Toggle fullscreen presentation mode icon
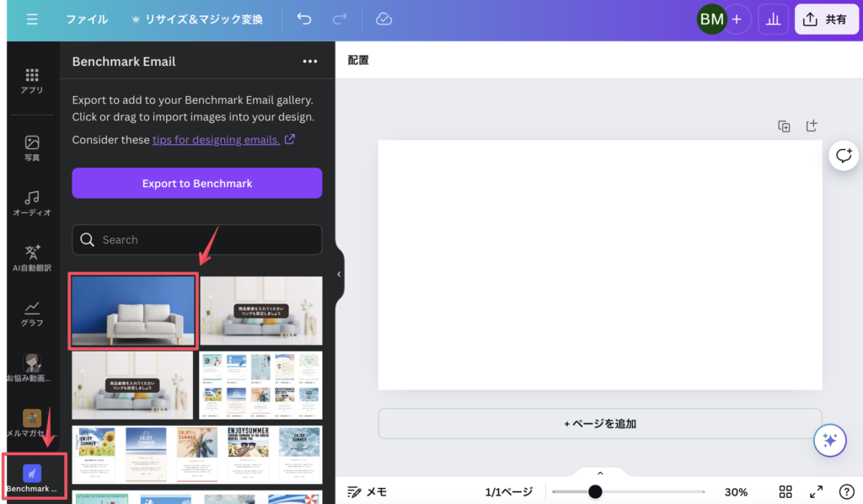This screenshot has width=863, height=504. 816,491
